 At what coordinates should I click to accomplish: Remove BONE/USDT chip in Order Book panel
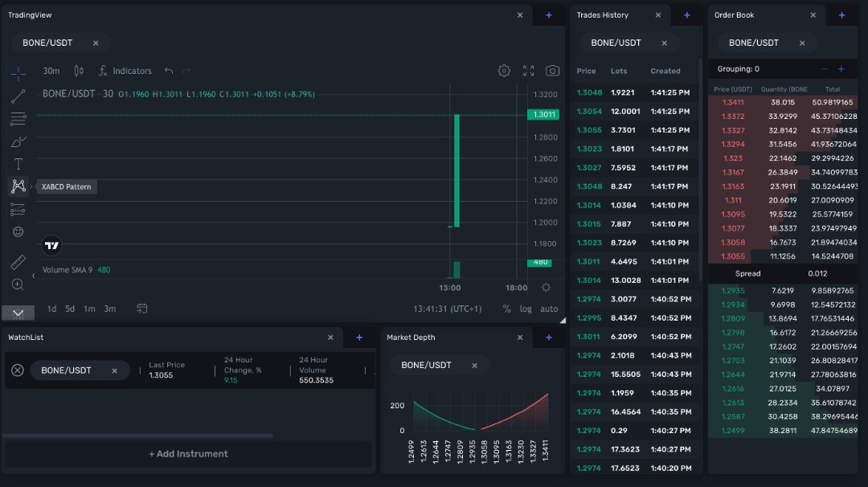802,43
